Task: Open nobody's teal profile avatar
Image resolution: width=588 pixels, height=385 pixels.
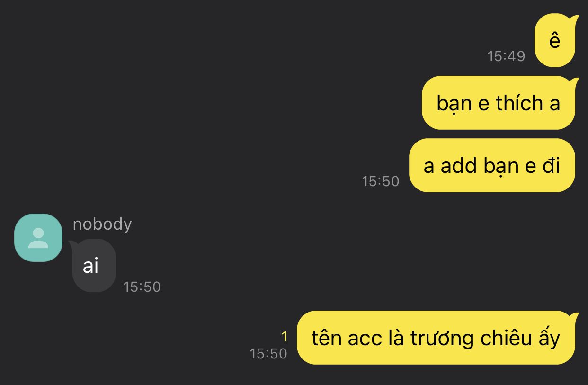Action: click(38, 238)
